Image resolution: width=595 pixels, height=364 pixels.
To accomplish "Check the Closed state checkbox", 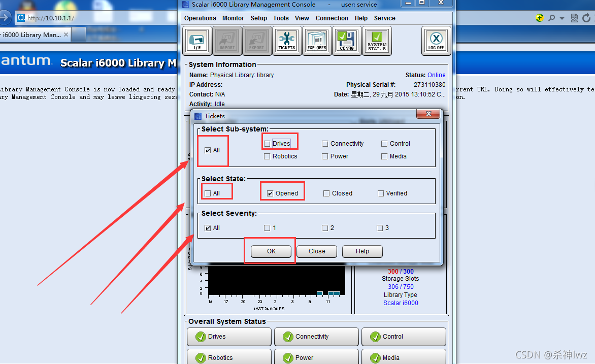I will pyautogui.click(x=326, y=193).
